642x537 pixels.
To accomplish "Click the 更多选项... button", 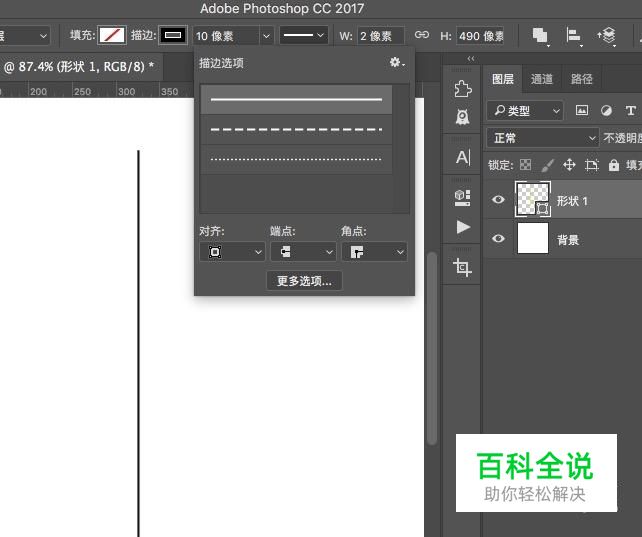I will [x=304, y=281].
